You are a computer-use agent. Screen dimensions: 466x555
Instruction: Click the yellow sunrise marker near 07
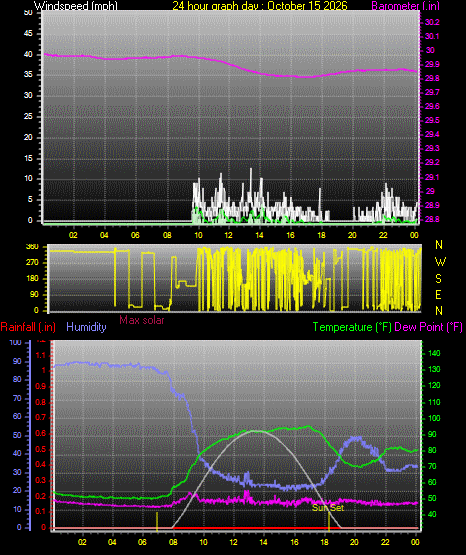tap(157, 522)
